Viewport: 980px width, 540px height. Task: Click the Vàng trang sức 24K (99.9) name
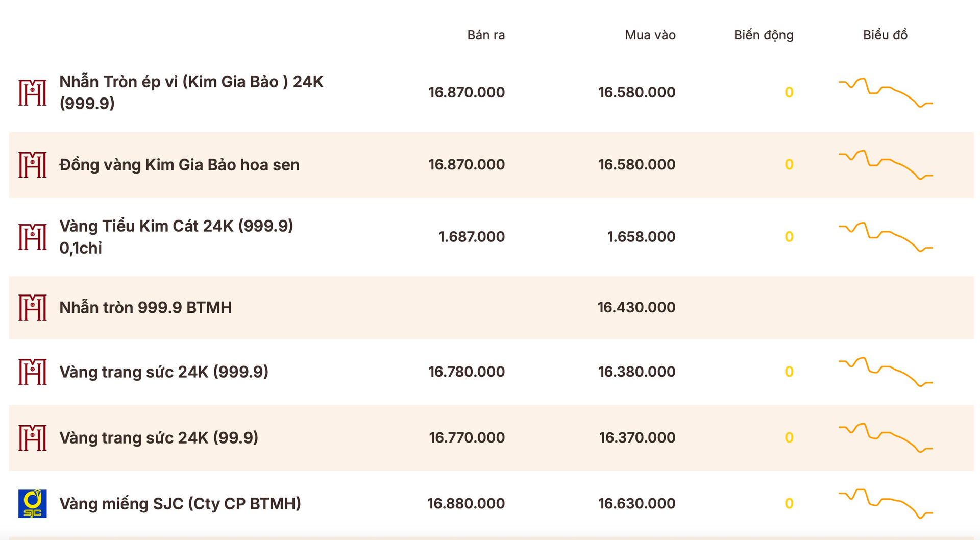coord(159,438)
